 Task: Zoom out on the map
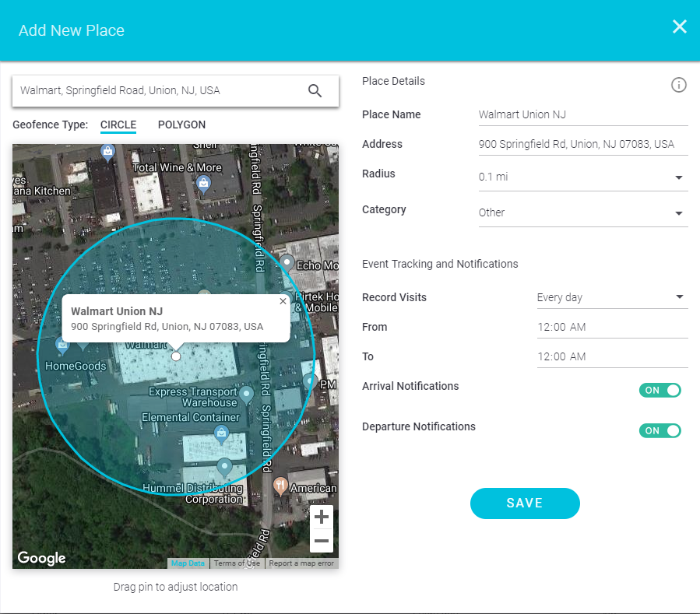322,541
